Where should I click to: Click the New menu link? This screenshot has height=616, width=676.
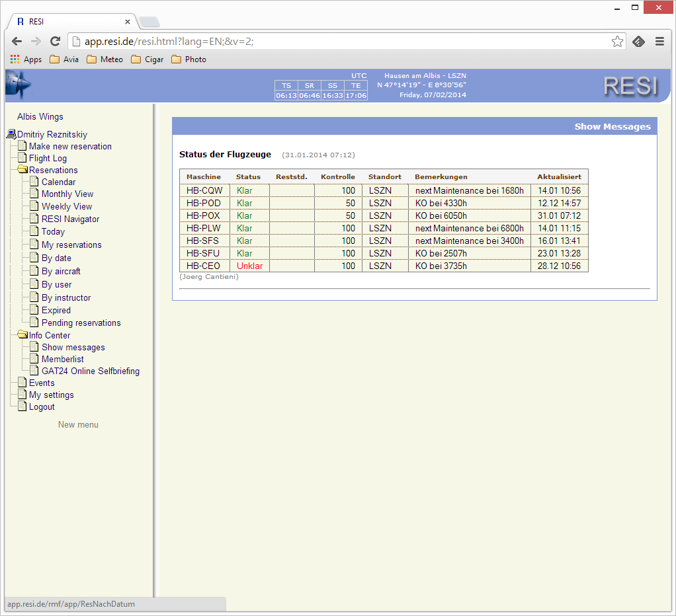[78, 424]
